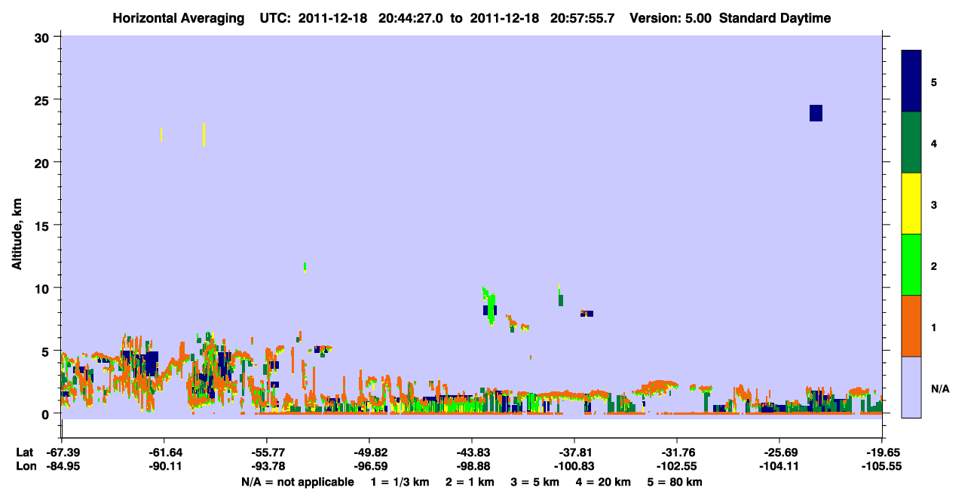
Task: Click 'Version: 5.00' in the title
Action: point(669,18)
